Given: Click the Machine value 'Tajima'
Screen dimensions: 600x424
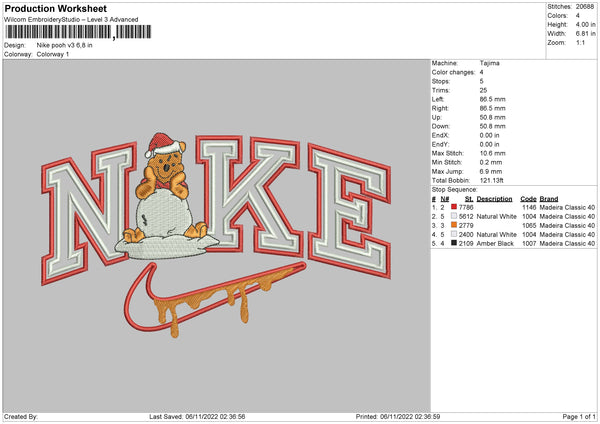Looking at the screenshot, I should pyautogui.click(x=489, y=63).
